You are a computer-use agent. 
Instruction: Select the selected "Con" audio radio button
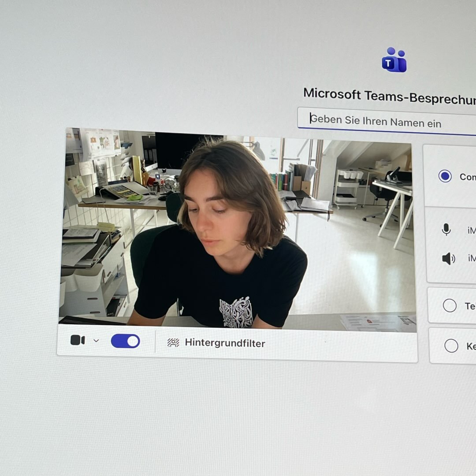(x=445, y=176)
